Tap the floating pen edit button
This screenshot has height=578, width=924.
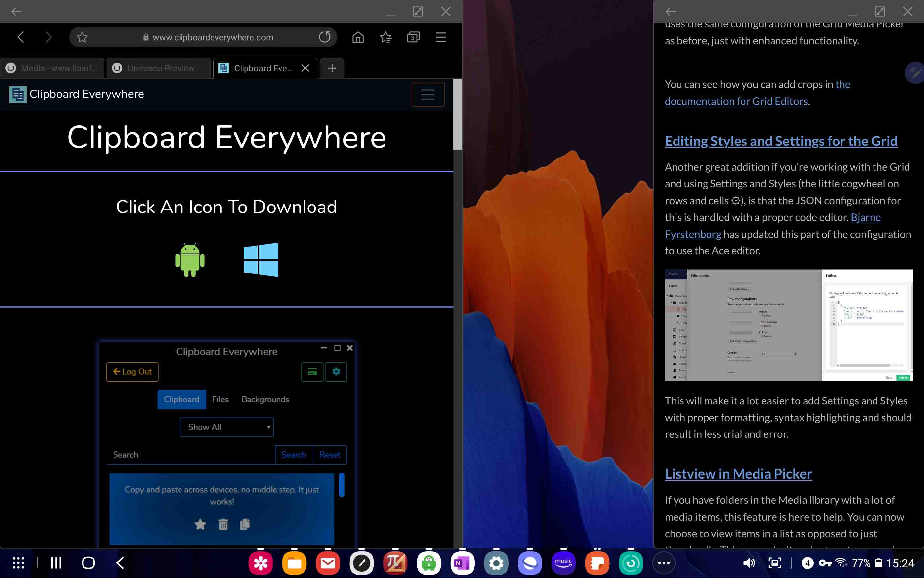click(915, 73)
